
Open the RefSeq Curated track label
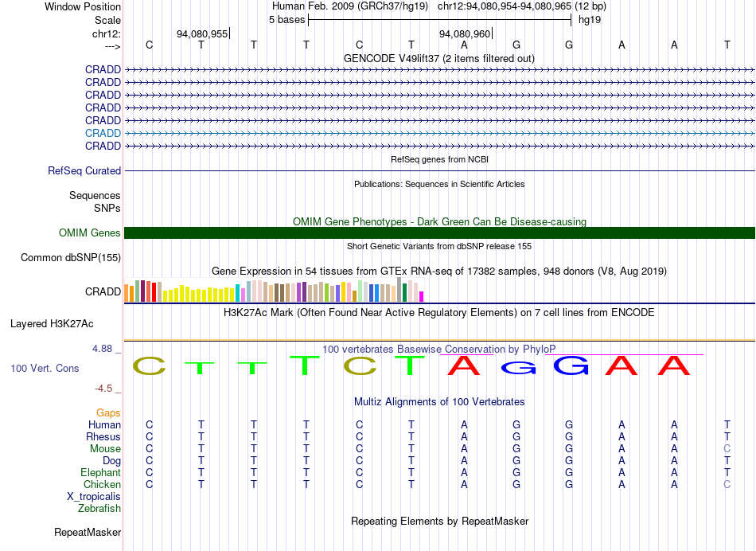(x=84, y=171)
